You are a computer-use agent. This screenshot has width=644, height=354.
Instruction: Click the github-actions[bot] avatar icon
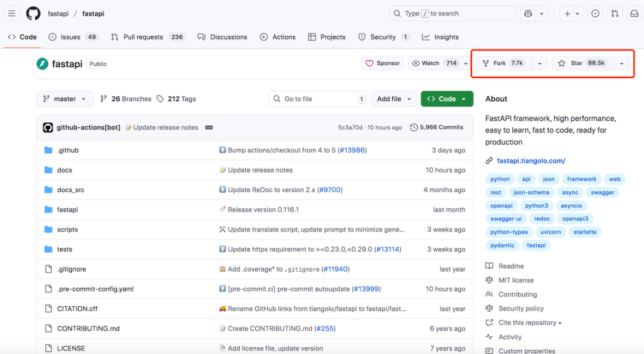tap(48, 128)
